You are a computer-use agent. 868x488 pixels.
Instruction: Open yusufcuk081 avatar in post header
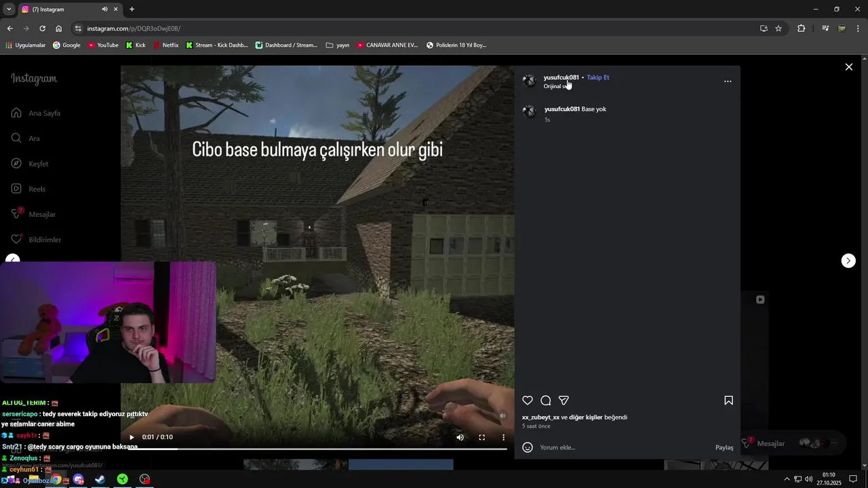click(529, 81)
